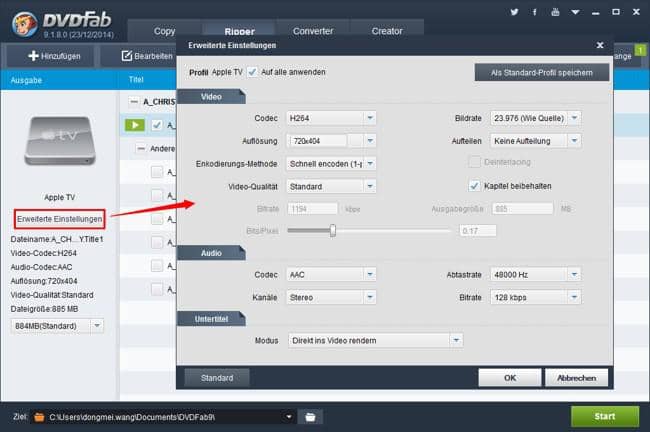Confirm settings with OK button
650x432 pixels.
point(510,378)
